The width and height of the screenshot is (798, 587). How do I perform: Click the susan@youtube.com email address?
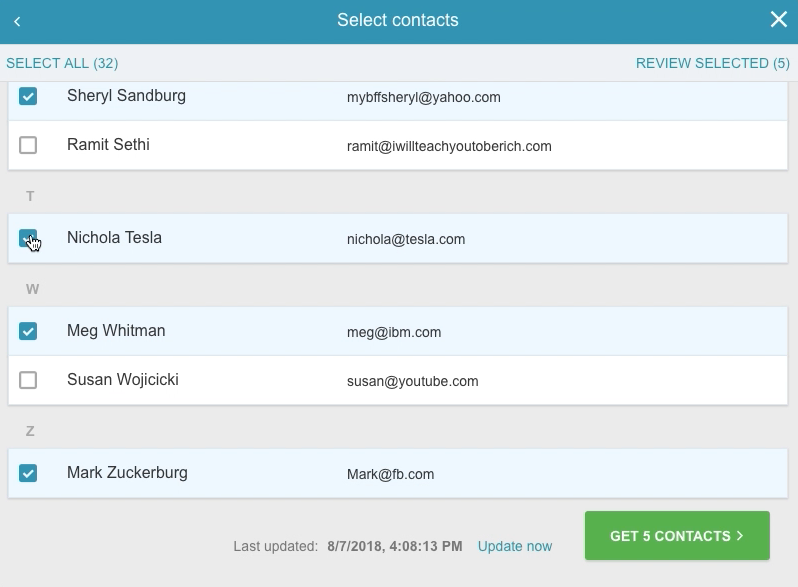point(413,381)
